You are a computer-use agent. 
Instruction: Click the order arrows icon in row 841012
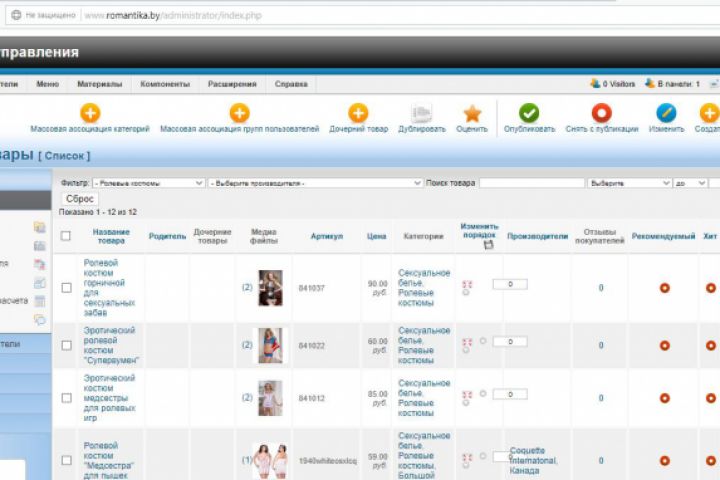[467, 395]
